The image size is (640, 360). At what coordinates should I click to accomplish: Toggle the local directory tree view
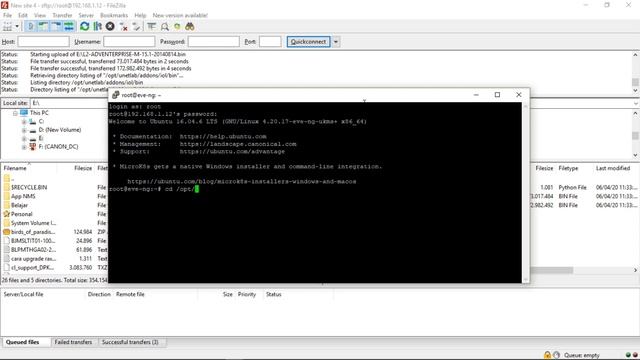(43, 27)
